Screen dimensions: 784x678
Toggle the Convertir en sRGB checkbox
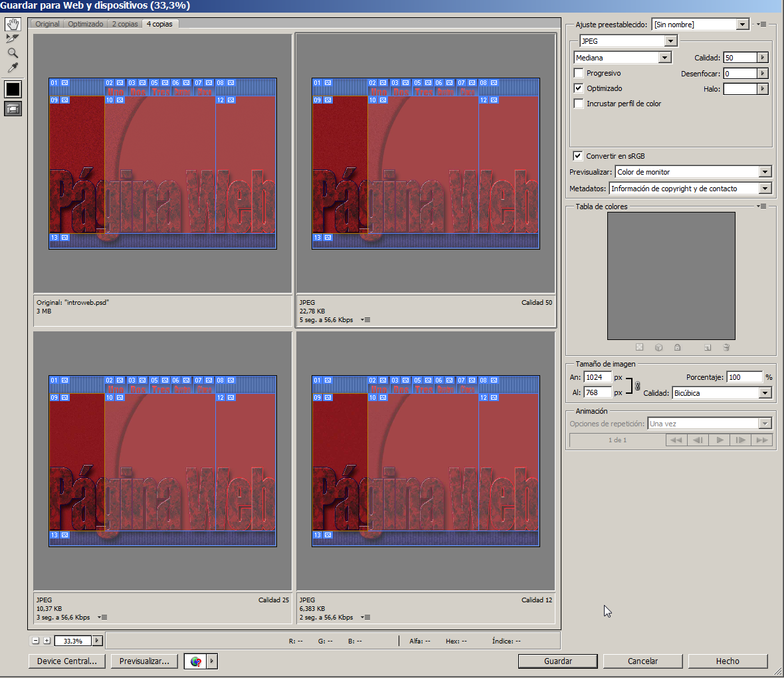tap(578, 156)
